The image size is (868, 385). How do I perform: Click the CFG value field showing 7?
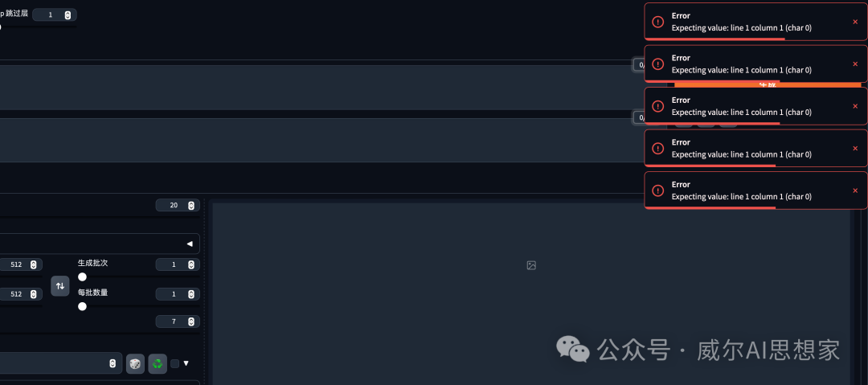pos(178,322)
